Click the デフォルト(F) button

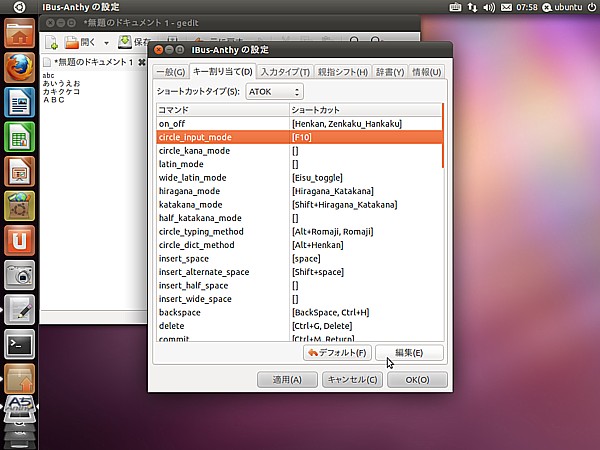337,353
